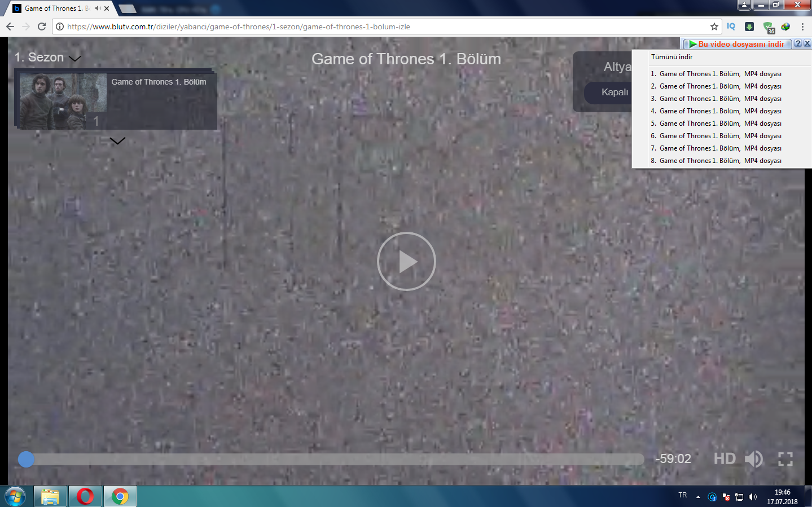Open Windows Explorer from the taskbar

pos(50,497)
